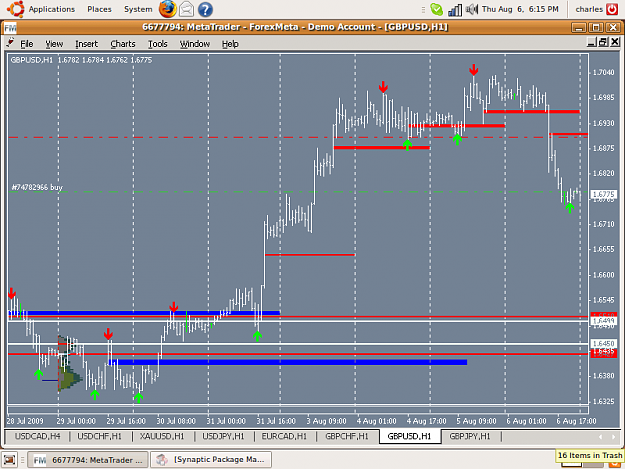Open the Insert menu
The width and height of the screenshot is (625, 469).
(x=86, y=44)
